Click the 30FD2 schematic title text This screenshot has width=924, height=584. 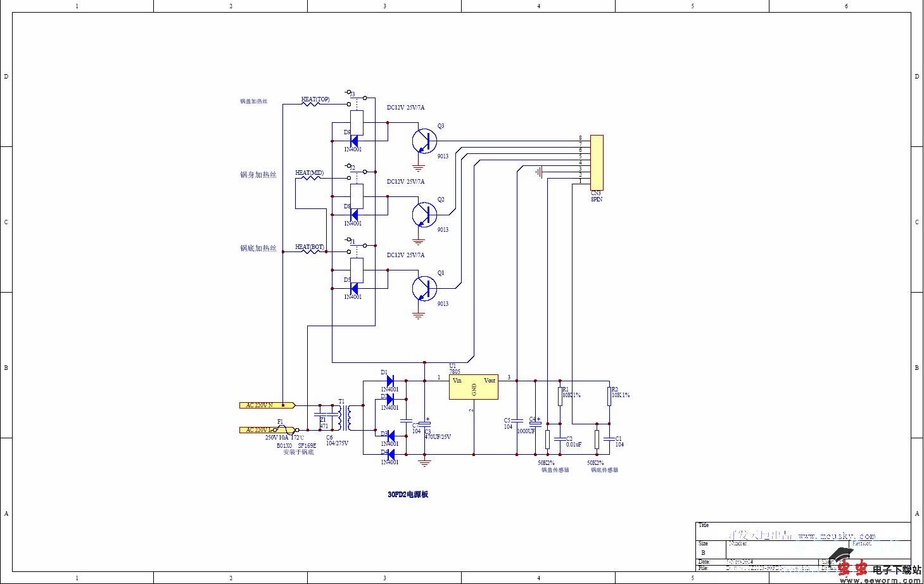408,495
